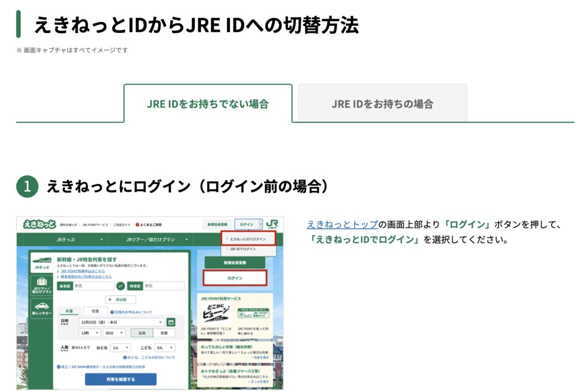Open the えきねっとトップ link
The width and height of the screenshot is (575, 392).
click(342, 225)
